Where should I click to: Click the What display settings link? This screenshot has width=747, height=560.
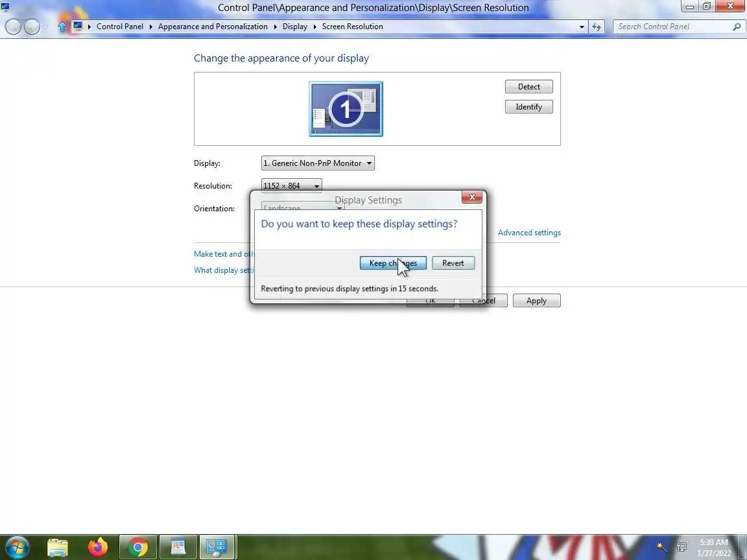[x=224, y=270]
